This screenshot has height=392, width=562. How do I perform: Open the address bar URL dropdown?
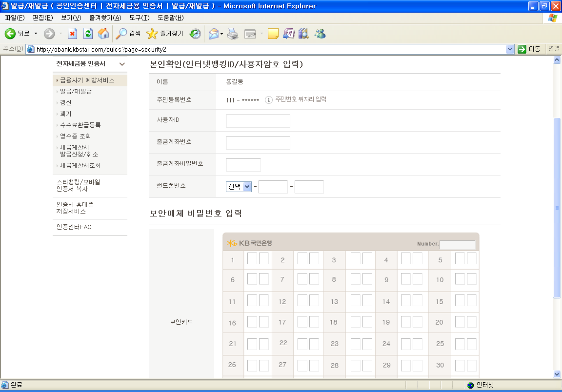(510, 49)
